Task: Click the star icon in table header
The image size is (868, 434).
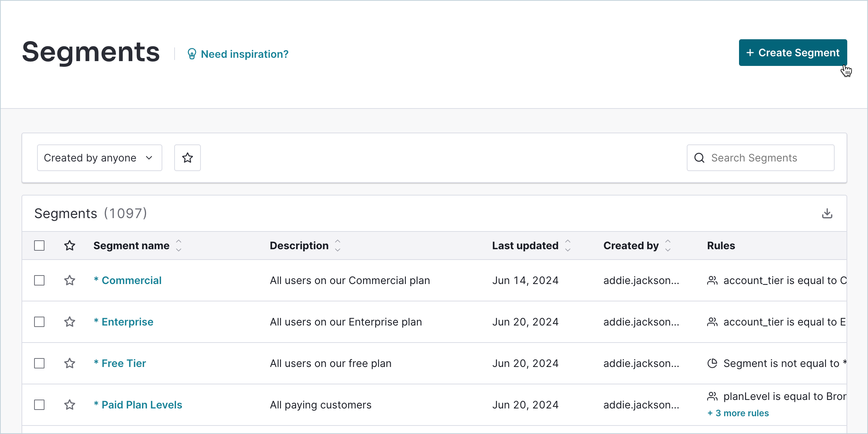Action: (70, 246)
